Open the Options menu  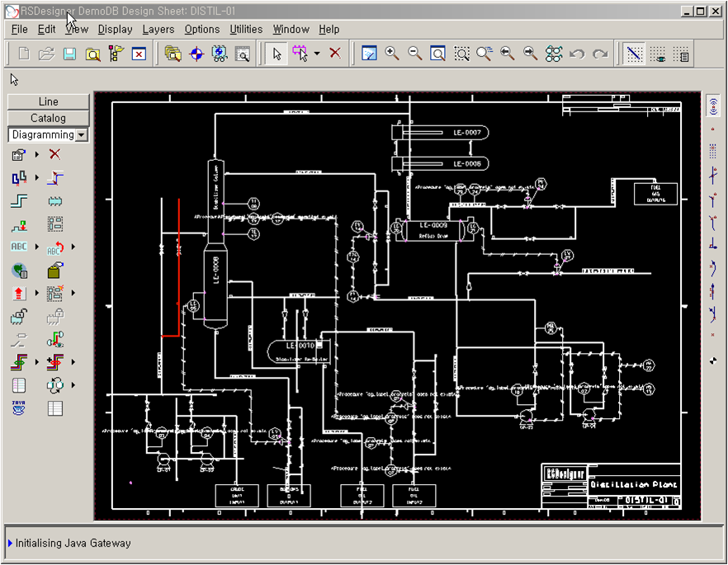click(202, 29)
